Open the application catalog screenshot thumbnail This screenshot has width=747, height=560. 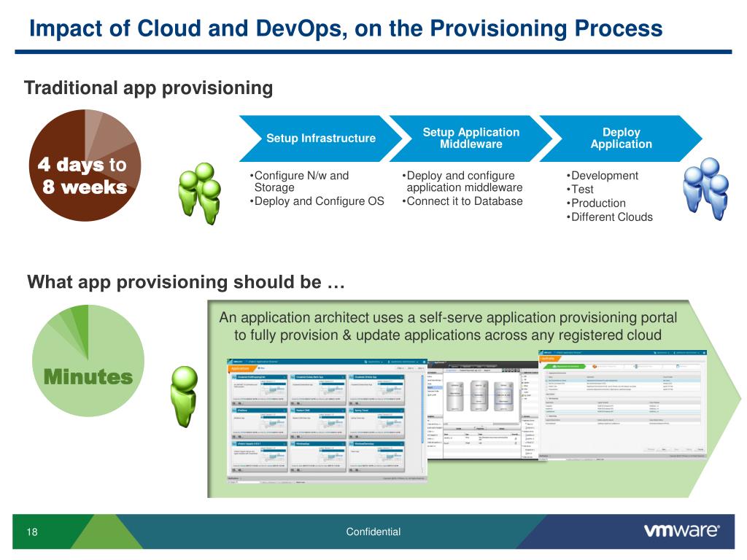tap(327, 421)
